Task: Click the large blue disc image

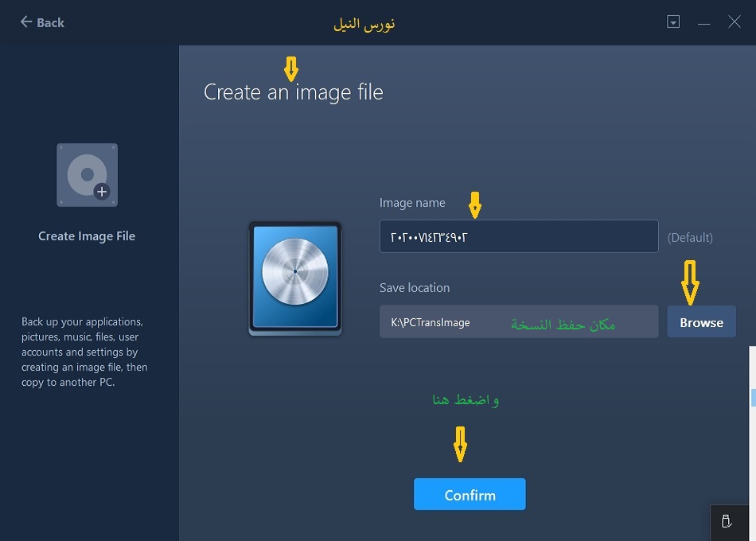Action: click(x=295, y=278)
